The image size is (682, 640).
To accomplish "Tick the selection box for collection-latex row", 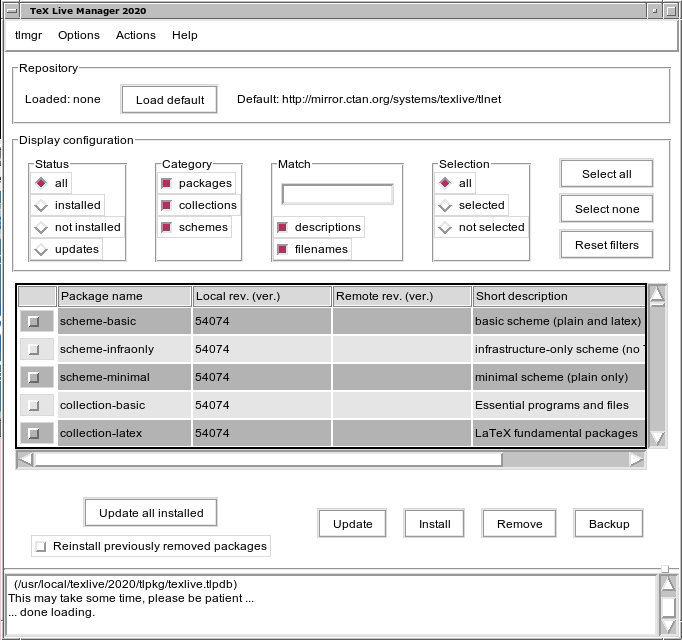I will click(x=34, y=433).
